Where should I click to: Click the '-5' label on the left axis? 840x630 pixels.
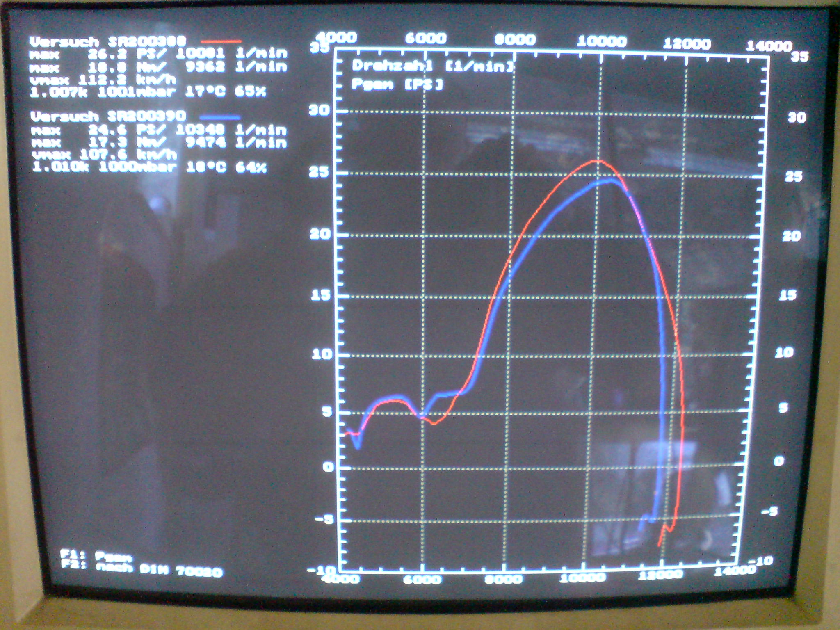[324, 520]
